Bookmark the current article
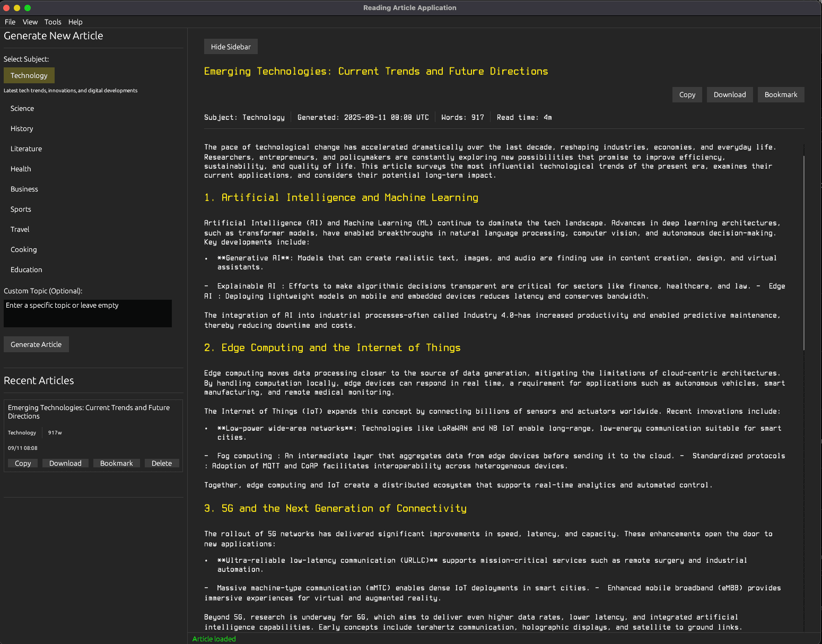822x644 pixels. [x=780, y=94]
